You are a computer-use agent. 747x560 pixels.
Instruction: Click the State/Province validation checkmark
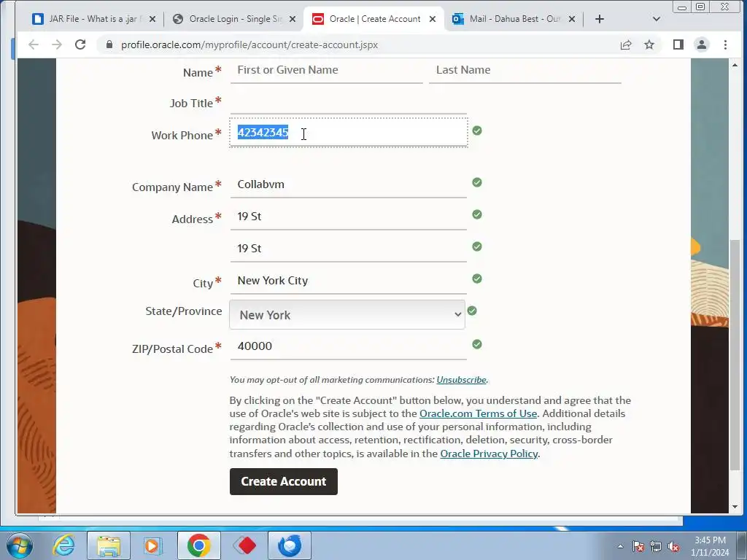click(472, 311)
